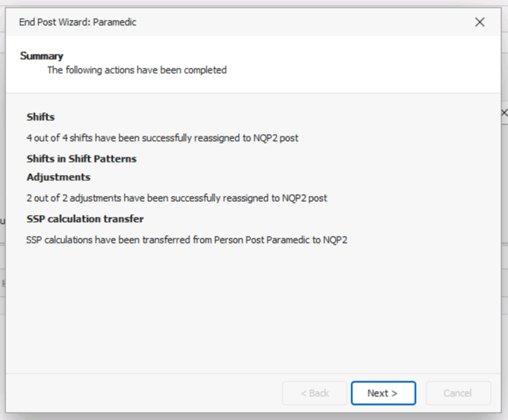
Task: Click the Adjustments section heading
Action: tap(58, 177)
